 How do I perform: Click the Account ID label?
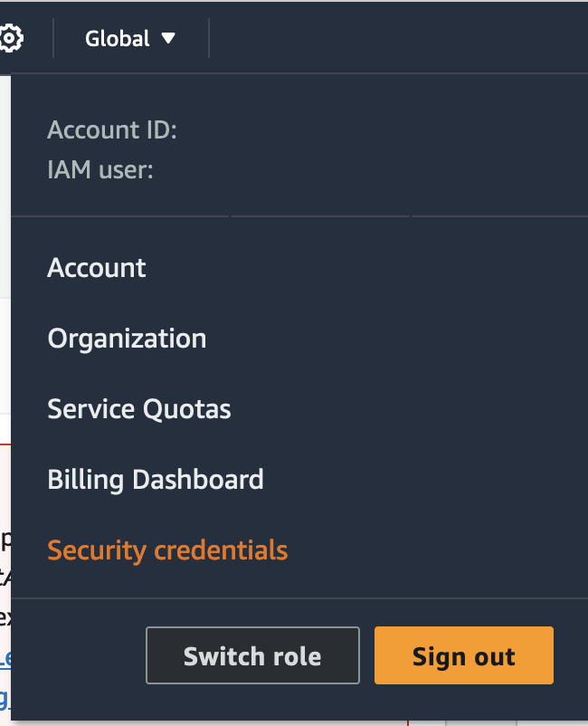click(112, 129)
